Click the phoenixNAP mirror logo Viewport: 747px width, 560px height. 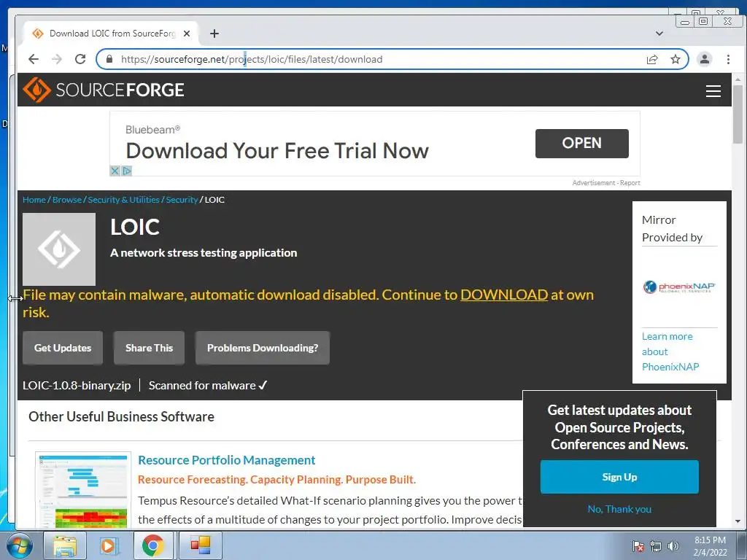point(679,287)
